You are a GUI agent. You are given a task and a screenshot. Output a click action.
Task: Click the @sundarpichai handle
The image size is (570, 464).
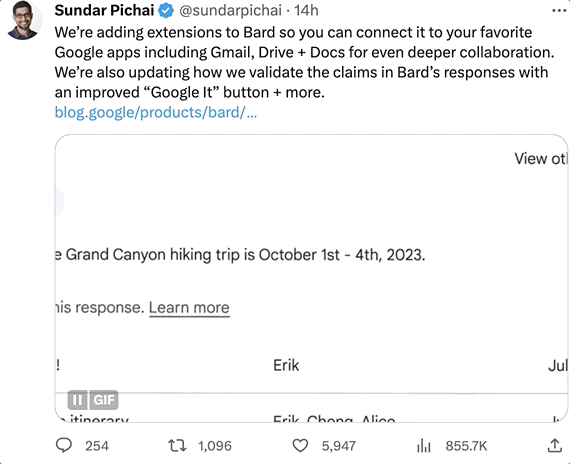pos(230,11)
